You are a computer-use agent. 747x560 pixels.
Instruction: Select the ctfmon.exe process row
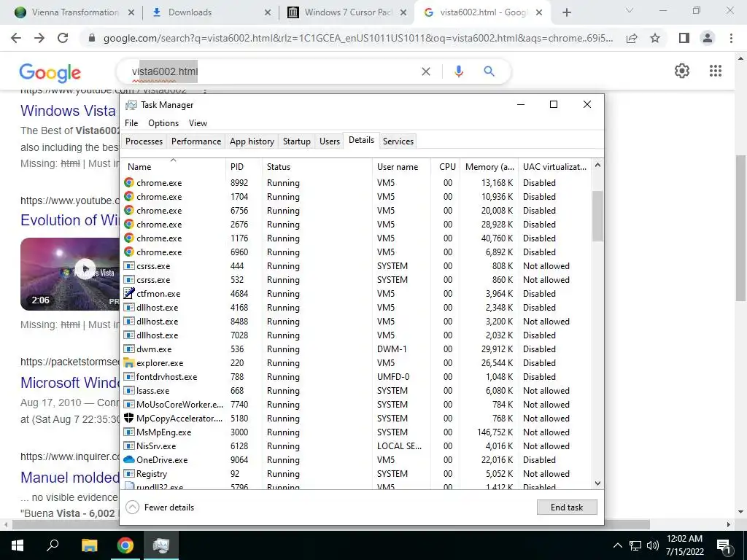[356, 293]
